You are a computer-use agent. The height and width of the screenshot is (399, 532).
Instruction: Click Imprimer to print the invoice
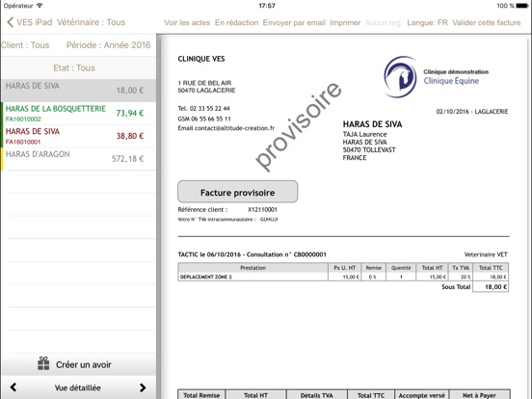coord(345,23)
